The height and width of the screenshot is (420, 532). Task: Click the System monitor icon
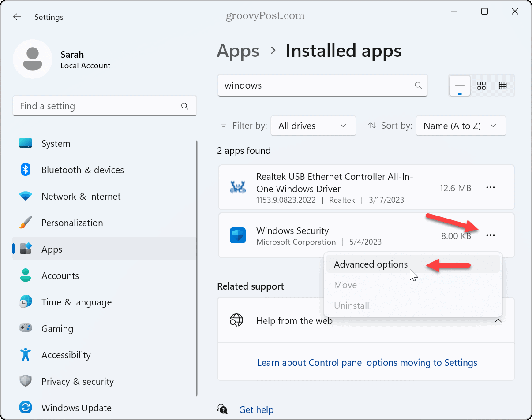26,143
